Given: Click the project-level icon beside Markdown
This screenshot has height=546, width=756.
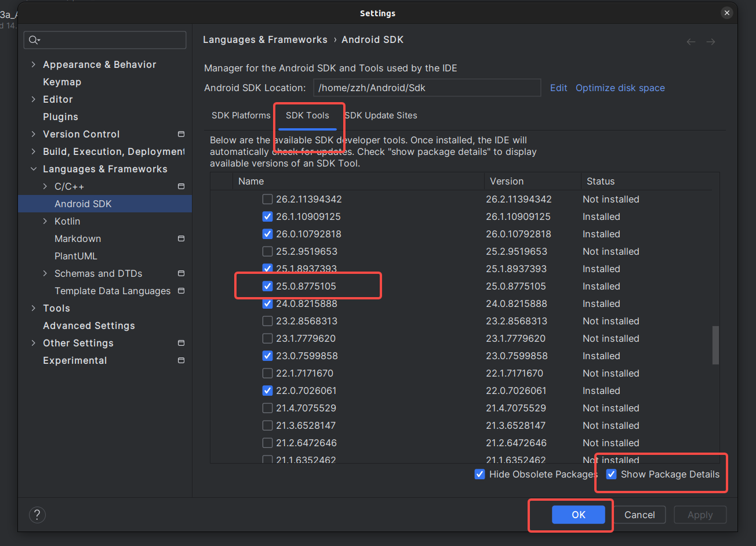Looking at the screenshot, I should pos(181,238).
